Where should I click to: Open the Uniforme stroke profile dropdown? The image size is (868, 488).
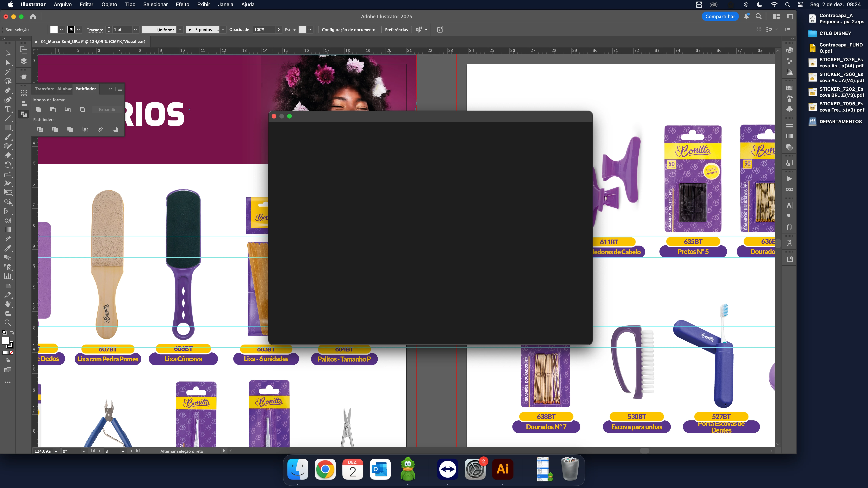click(180, 30)
